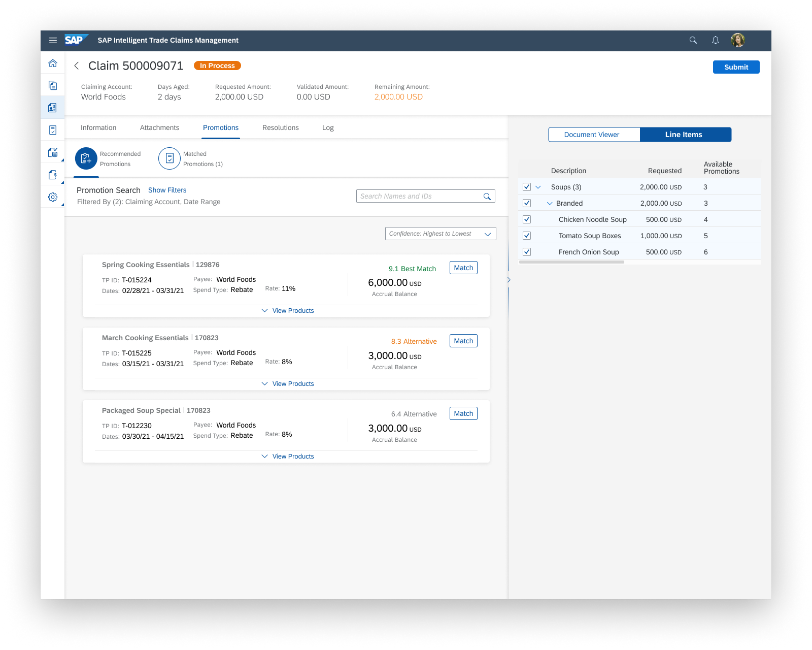Click the TP ID value T-015224
Screen dimensions: 812x650
[x=137, y=280]
